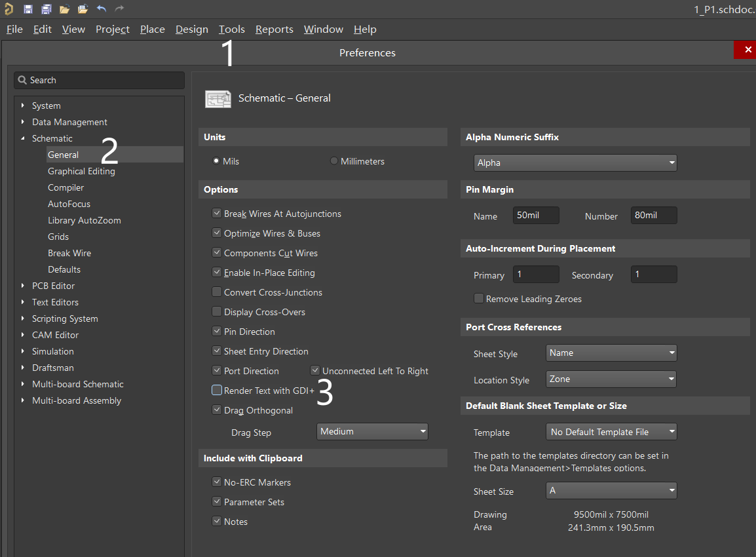756x557 pixels.
Task: Select Graphical Editing in the Schematic tree
Action: click(81, 171)
